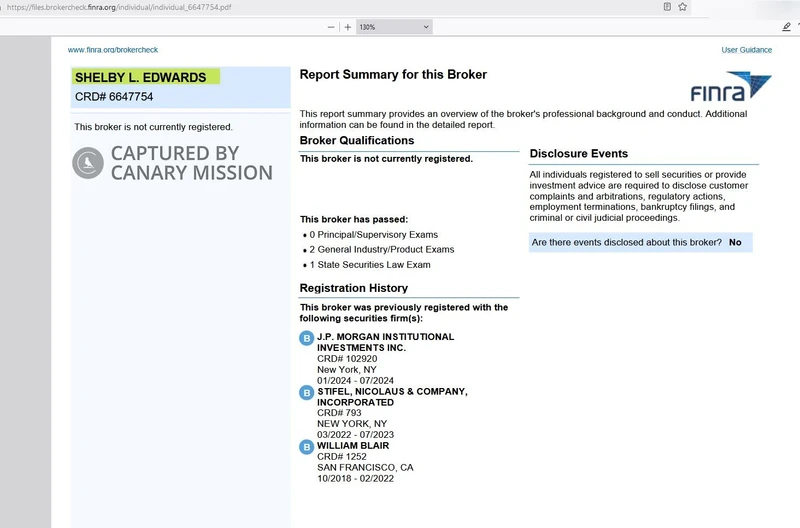Click the zoom in plus icon
This screenshot has height=528, width=800.
(x=347, y=27)
